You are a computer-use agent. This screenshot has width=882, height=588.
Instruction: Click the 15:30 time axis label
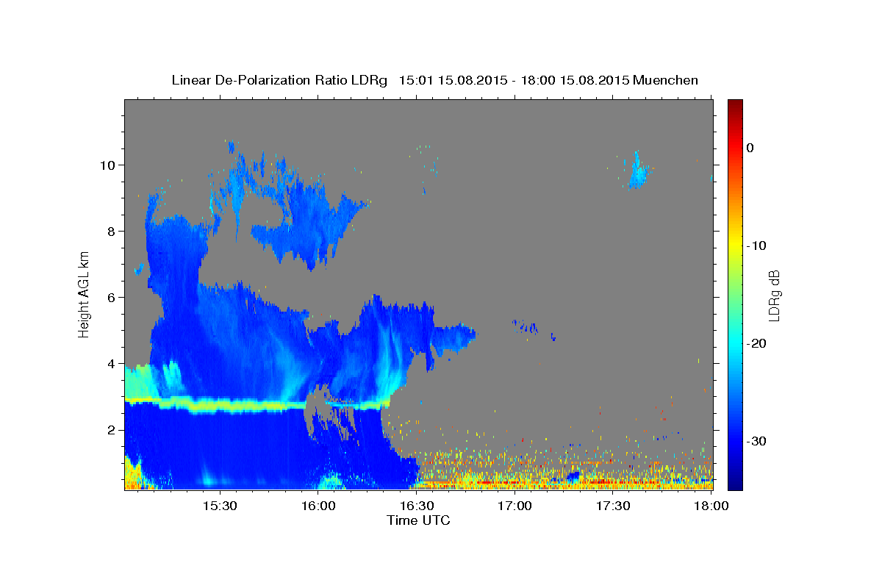click(220, 506)
